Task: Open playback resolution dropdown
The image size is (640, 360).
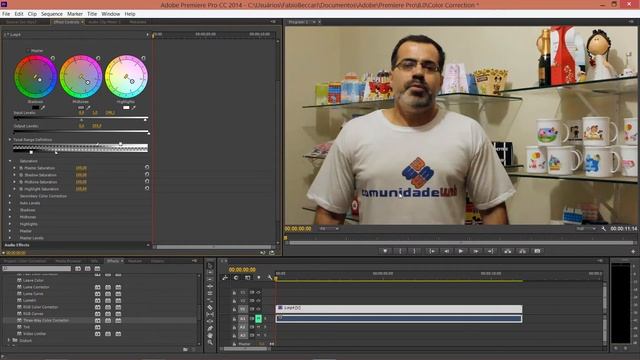Action: [x=586, y=229]
